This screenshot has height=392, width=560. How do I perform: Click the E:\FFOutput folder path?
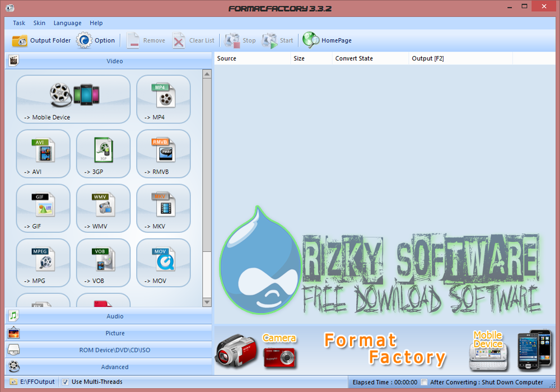(x=32, y=382)
